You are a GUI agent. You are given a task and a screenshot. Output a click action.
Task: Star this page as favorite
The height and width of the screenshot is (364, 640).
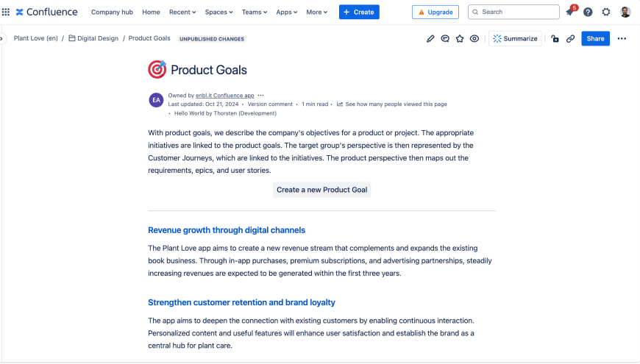coord(460,39)
